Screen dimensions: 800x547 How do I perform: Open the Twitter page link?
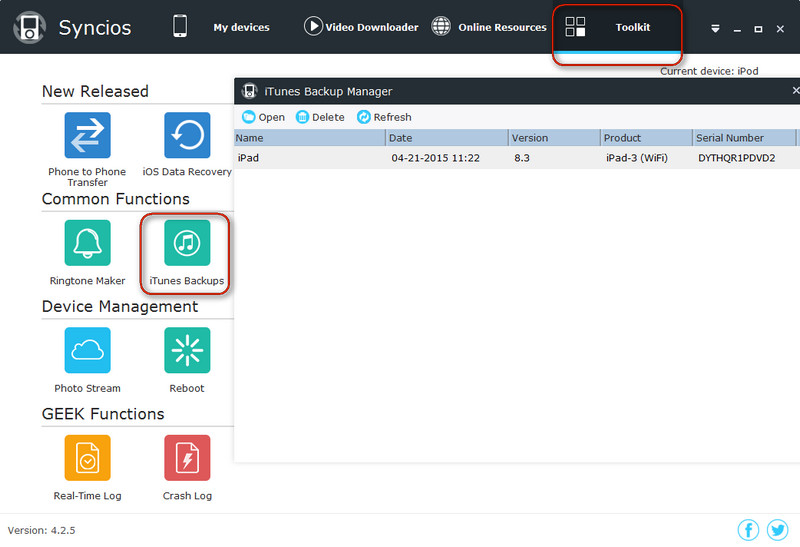point(777,530)
